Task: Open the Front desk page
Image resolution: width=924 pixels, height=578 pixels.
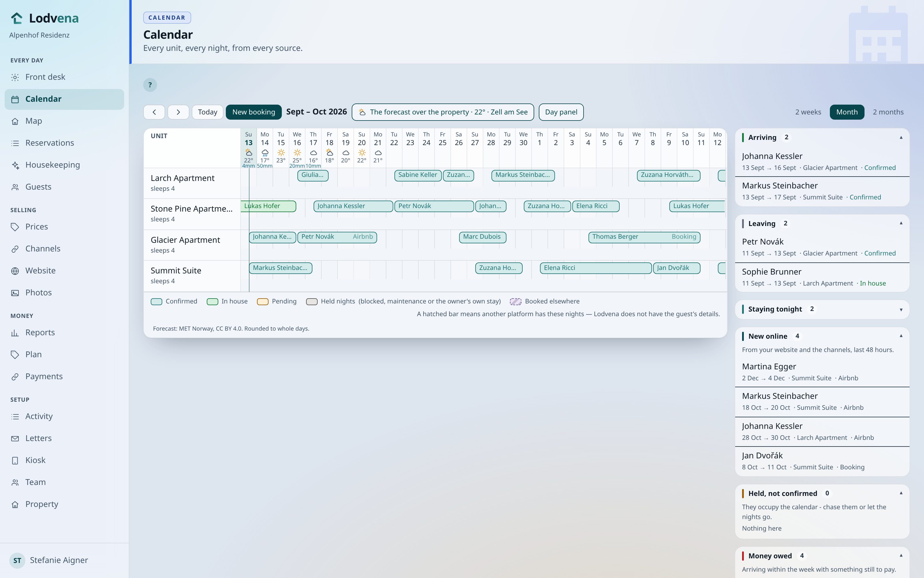Action: (x=64, y=77)
